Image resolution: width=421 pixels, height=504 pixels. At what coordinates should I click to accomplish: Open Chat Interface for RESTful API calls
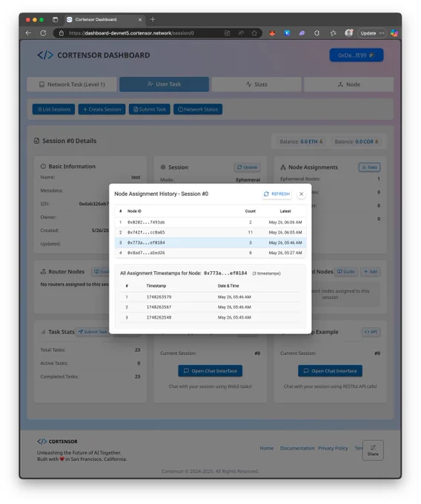tap(330, 371)
